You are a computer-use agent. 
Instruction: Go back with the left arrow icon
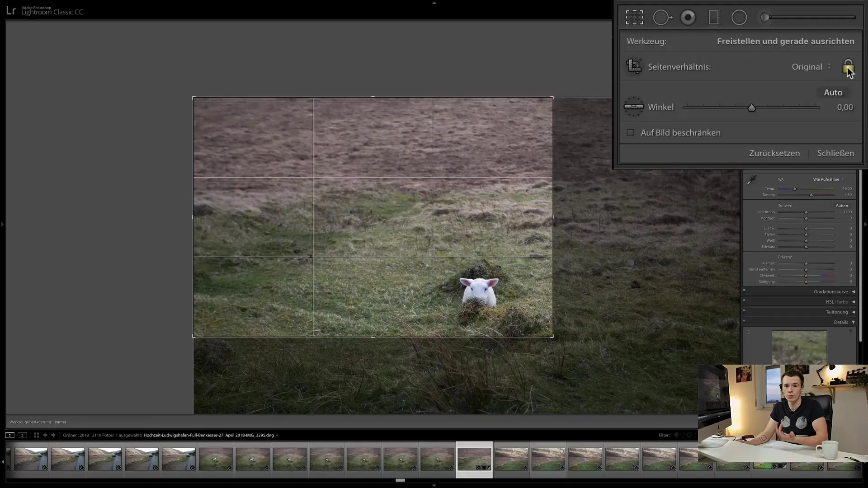pyautogui.click(x=45, y=435)
